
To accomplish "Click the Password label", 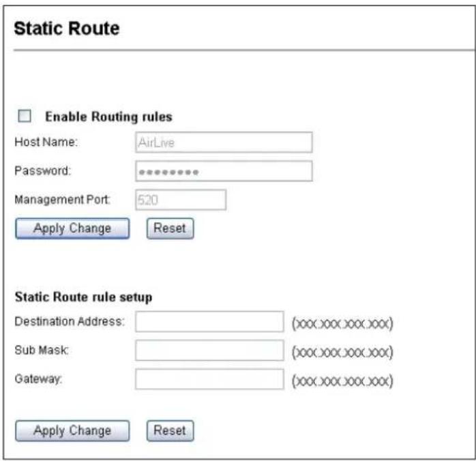I will (x=42, y=170).
